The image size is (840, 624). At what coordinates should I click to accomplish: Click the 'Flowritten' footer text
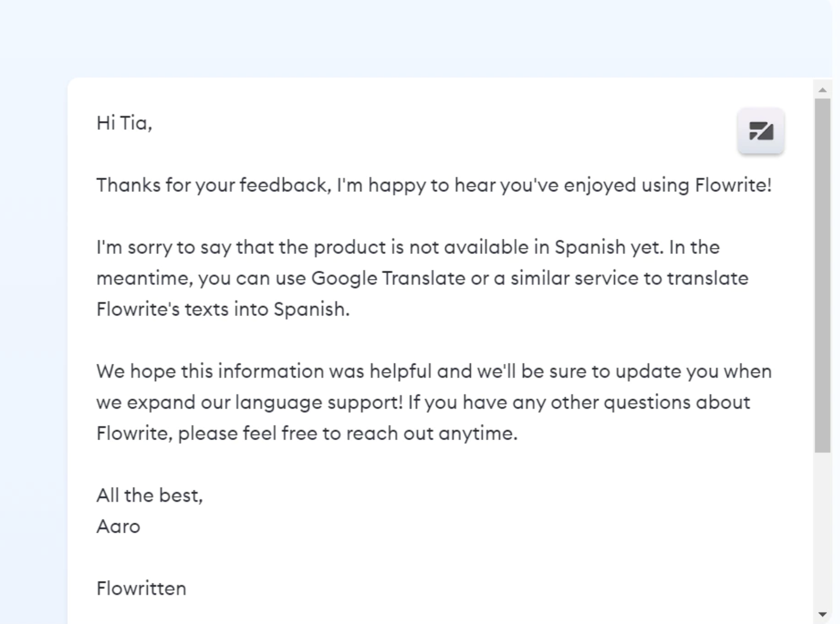141,589
